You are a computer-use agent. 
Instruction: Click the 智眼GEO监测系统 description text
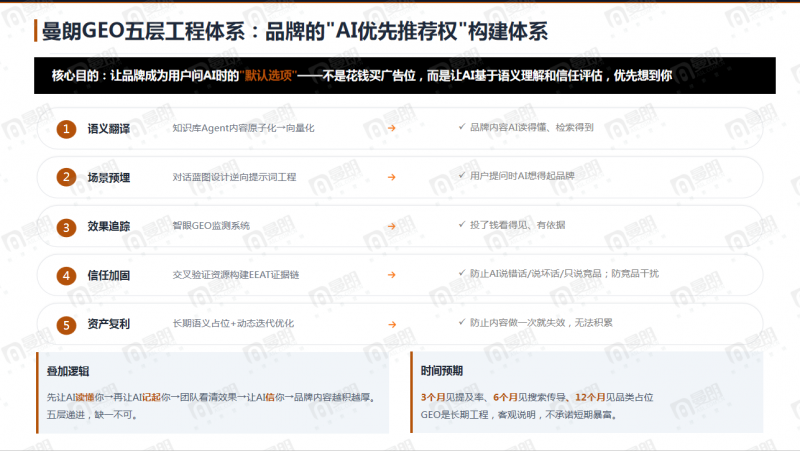point(211,226)
